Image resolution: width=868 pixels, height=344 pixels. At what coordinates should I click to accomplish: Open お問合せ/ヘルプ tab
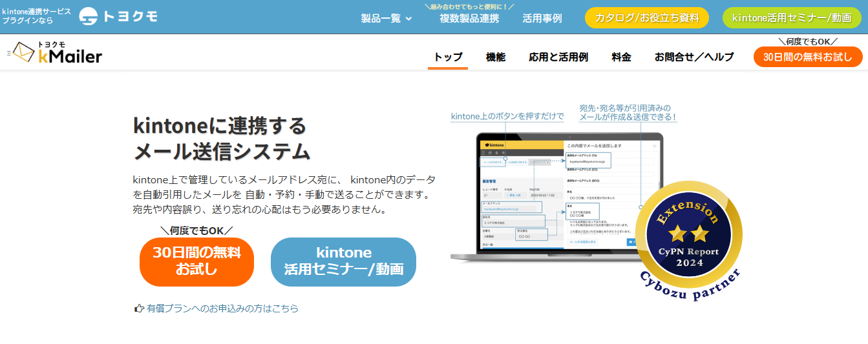(694, 57)
